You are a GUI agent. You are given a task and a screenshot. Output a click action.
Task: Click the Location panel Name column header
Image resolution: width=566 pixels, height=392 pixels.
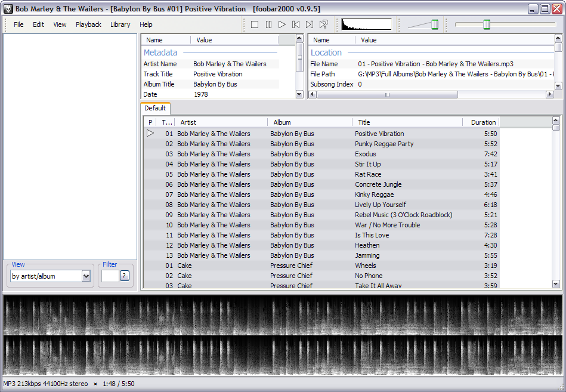332,40
